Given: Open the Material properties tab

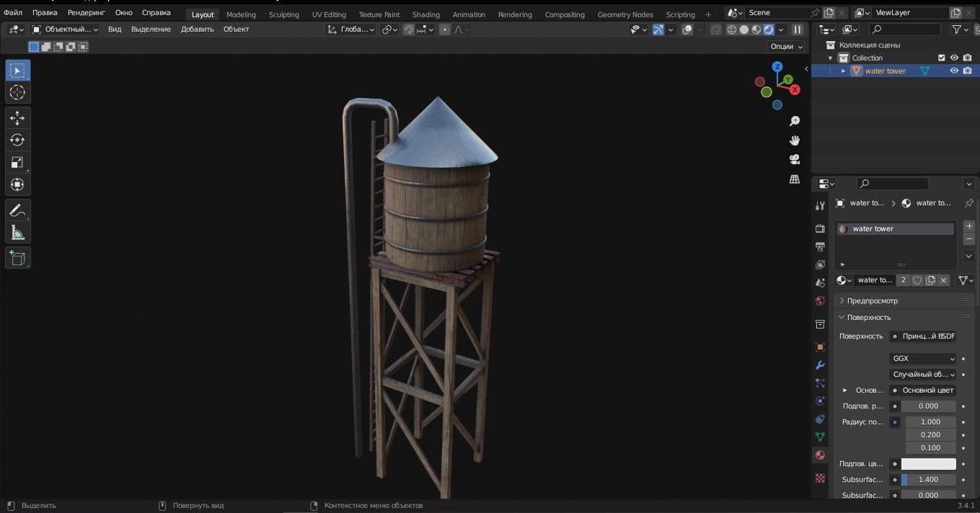Looking at the screenshot, I should point(820,455).
